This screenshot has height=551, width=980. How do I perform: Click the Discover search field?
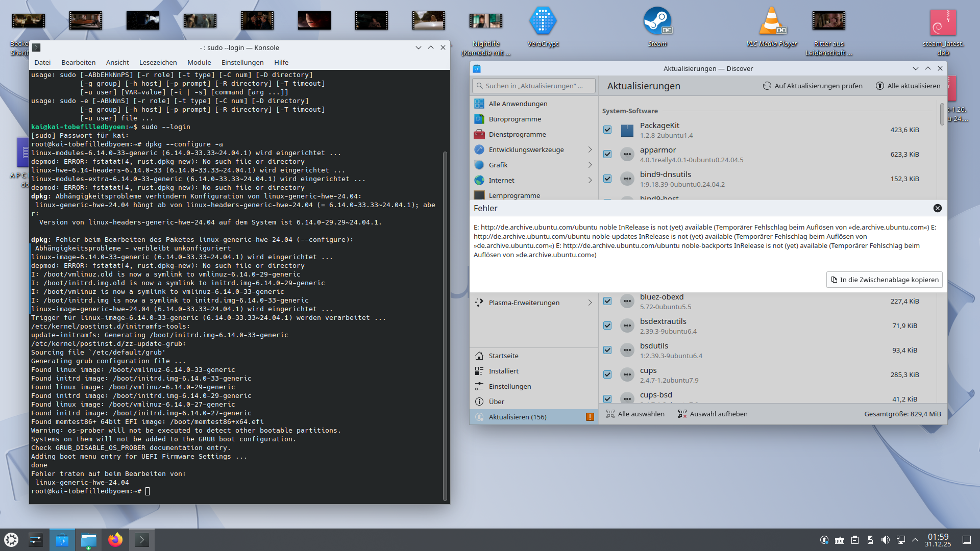tap(534, 86)
